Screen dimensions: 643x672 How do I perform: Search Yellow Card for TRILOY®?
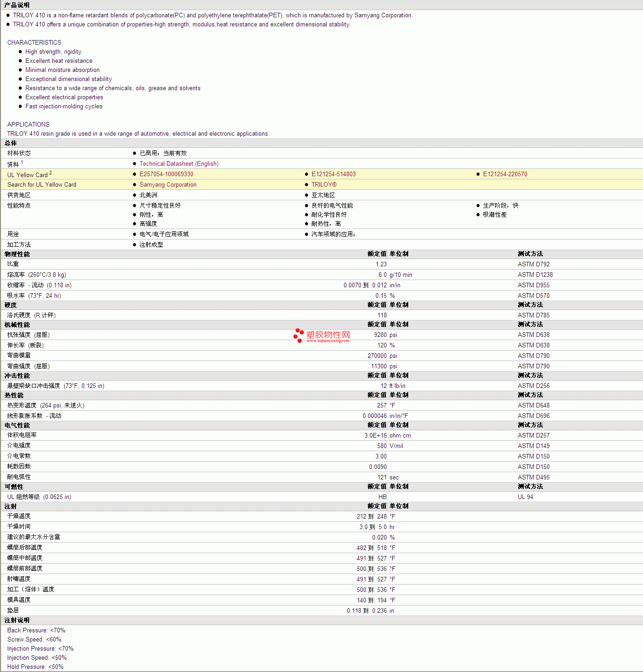[x=324, y=185]
